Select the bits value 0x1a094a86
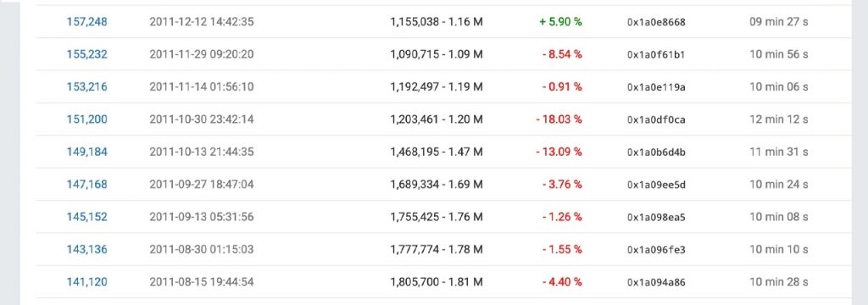Image resolution: width=868 pixels, height=305 pixels. pos(656,283)
